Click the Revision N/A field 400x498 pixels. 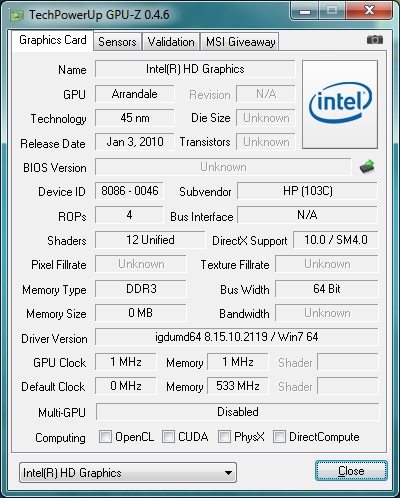point(266,94)
